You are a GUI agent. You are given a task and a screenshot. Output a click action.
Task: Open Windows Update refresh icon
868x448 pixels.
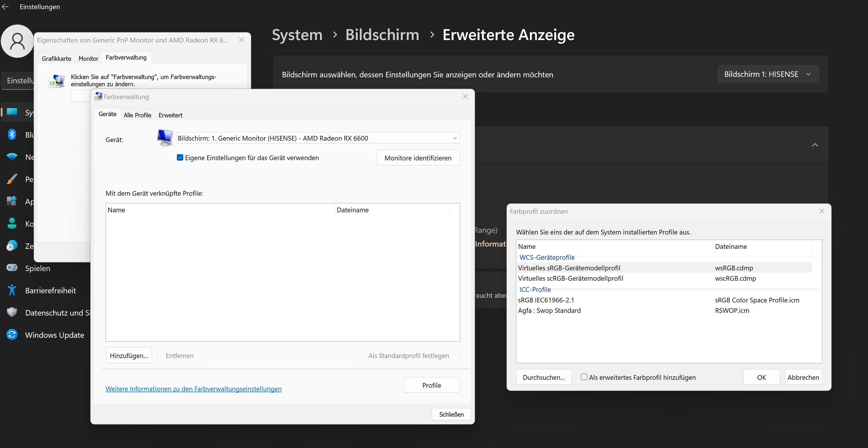coord(12,335)
